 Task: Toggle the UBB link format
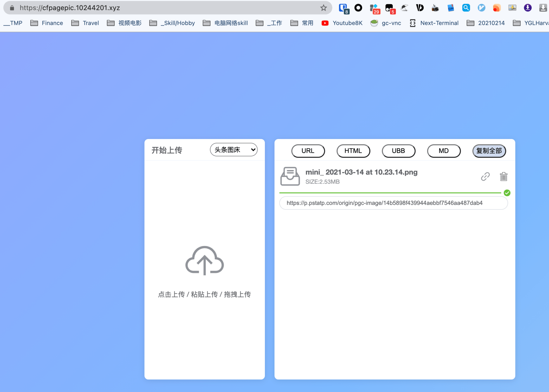[x=398, y=151]
